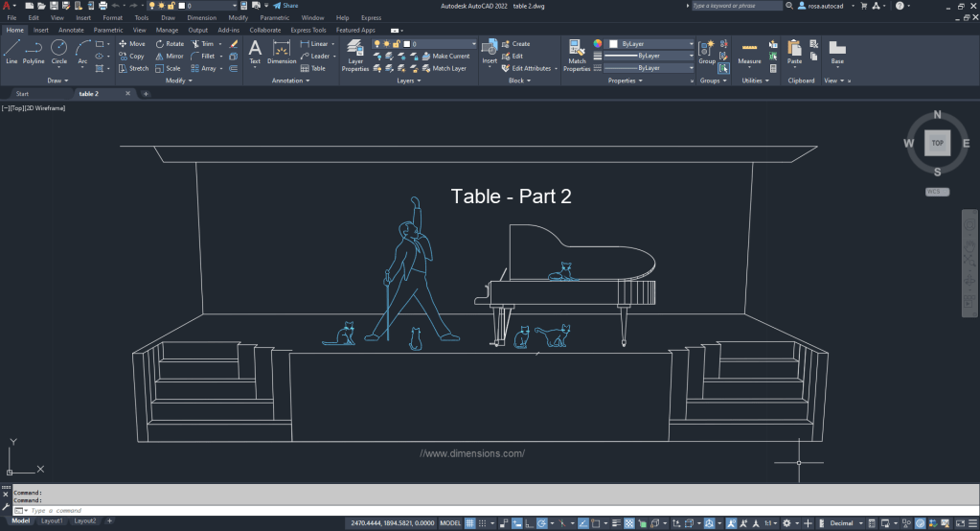Toggle MODEL space button in status bar
The width and height of the screenshot is (980, 531).
point(449,523)
